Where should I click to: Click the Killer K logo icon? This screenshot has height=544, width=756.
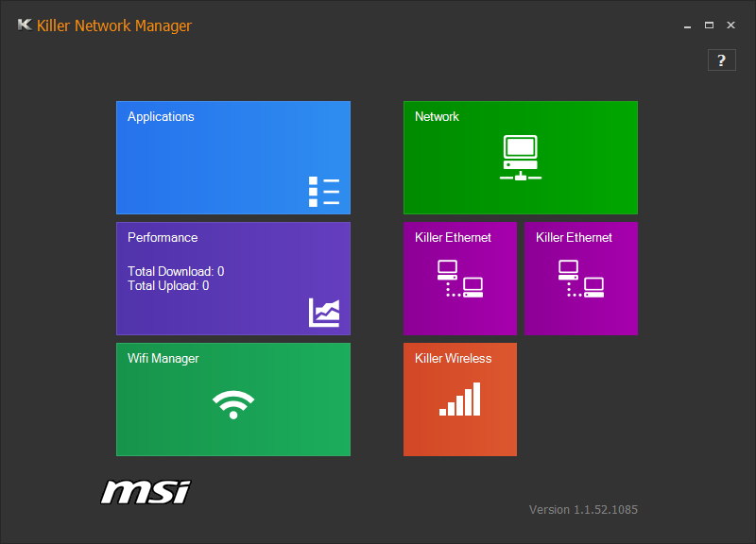[25, 25]
